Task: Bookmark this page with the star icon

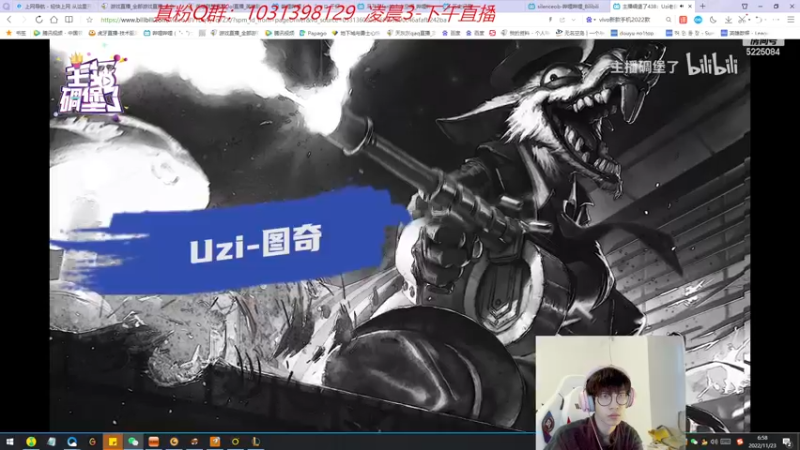Action: [x=89, y=20]
